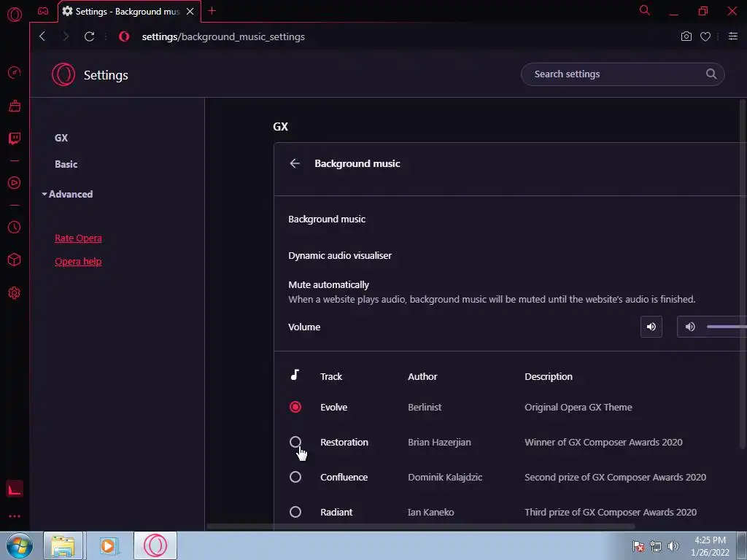Open Extensions cube sidebar icon
Screen dimensions: 747x560
click(15, 260)
